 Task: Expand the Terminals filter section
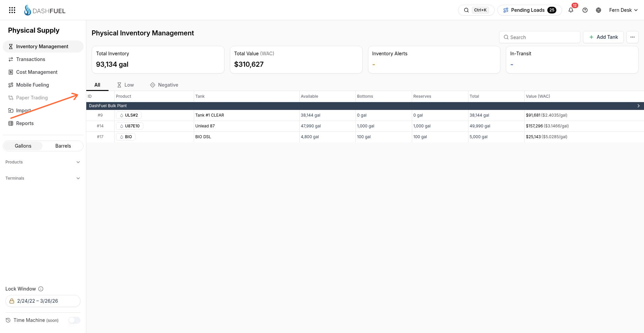click(43, 178)
